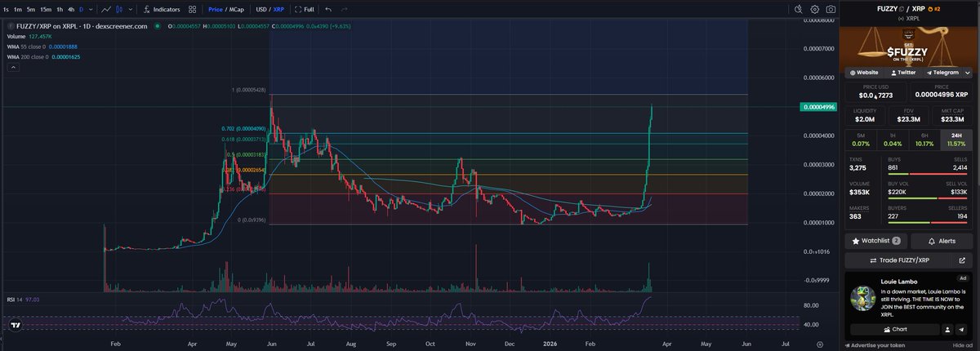Open the layout grid icon
Image resolution: width=980 pixels, height=351 pixels.
tap(192, 9)
